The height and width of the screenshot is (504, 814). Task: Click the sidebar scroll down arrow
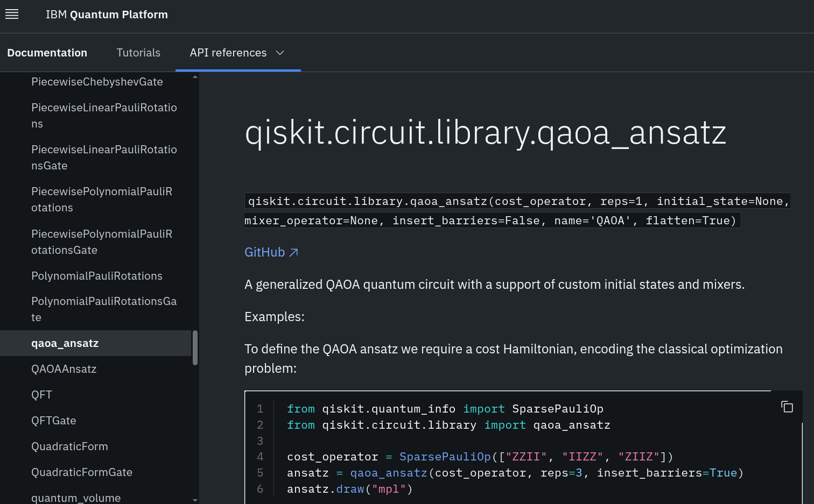(x=195, y=500)
